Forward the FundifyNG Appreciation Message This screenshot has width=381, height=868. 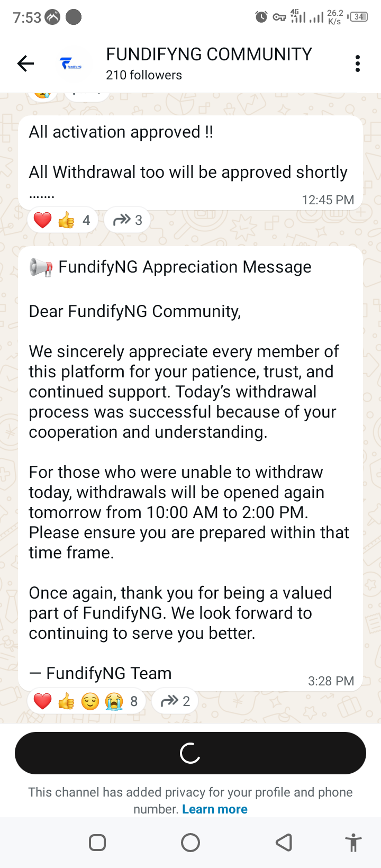click(x=175, y=701)
